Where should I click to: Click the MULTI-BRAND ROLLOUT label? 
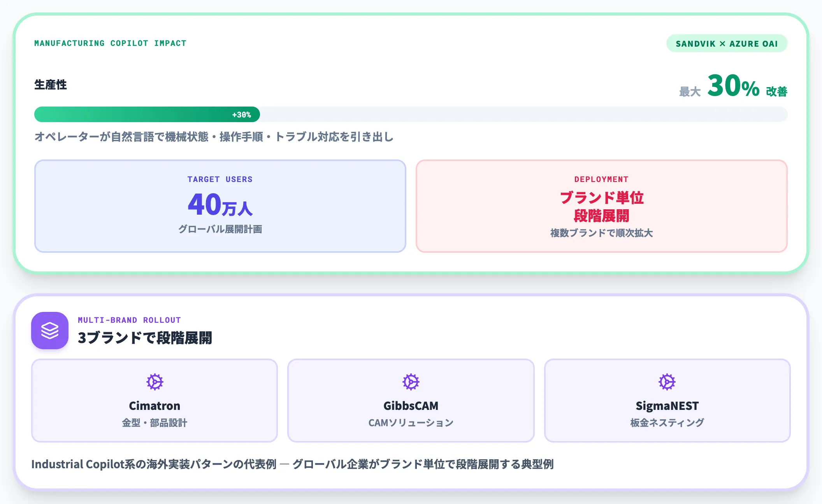[129, 320]
